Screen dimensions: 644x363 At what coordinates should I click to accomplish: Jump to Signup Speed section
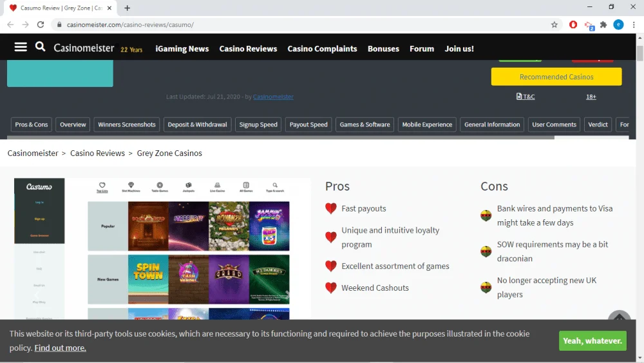coord(258,124)
